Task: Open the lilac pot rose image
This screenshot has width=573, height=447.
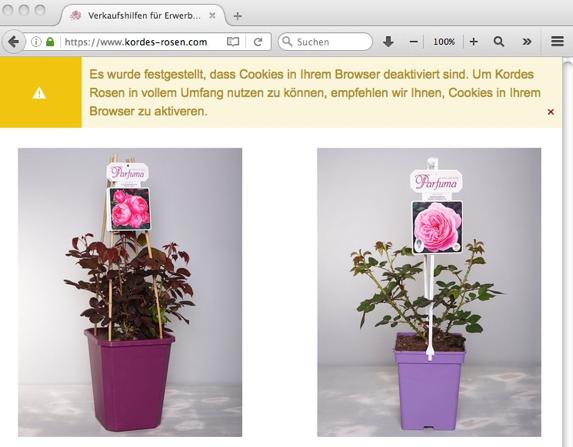Action: click(429, 292)
